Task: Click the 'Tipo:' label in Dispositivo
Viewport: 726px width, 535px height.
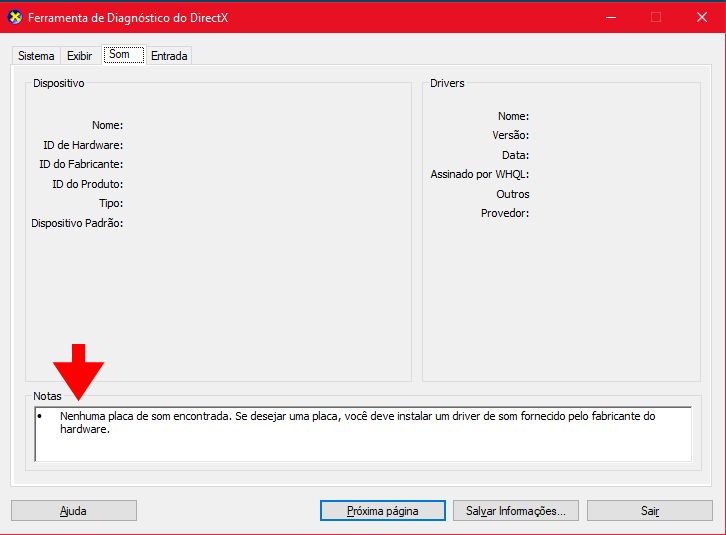Action: (111, 203)
